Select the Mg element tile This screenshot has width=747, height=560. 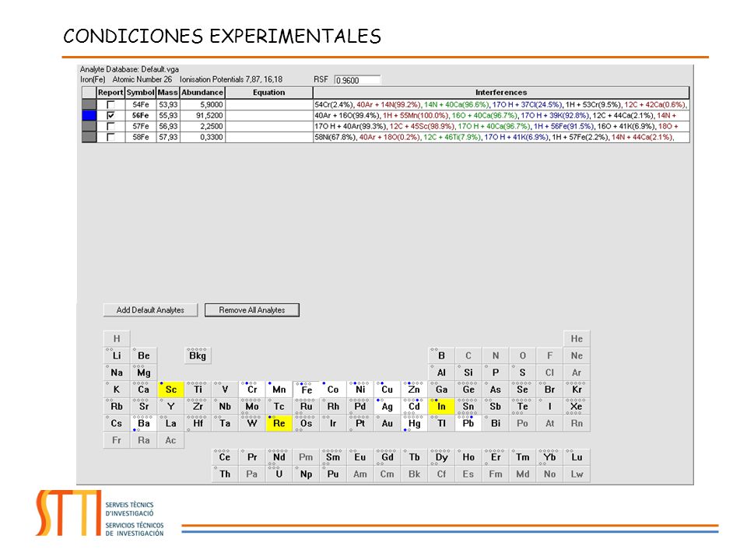(143, 373)
